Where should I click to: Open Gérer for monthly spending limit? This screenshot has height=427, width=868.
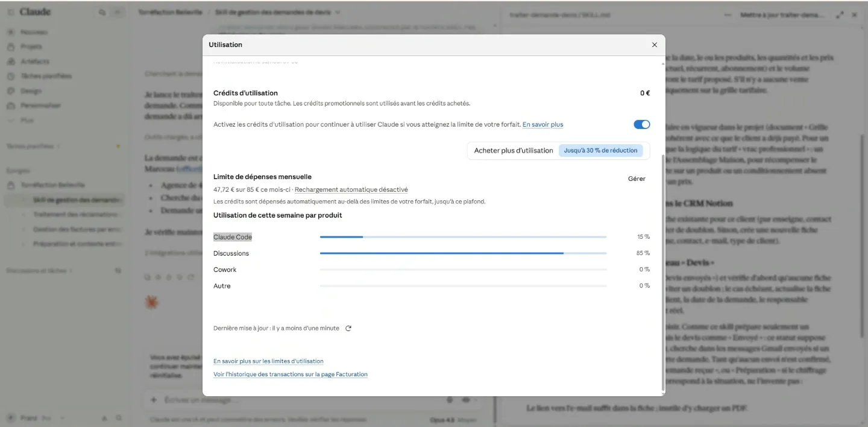pos(637,179)
